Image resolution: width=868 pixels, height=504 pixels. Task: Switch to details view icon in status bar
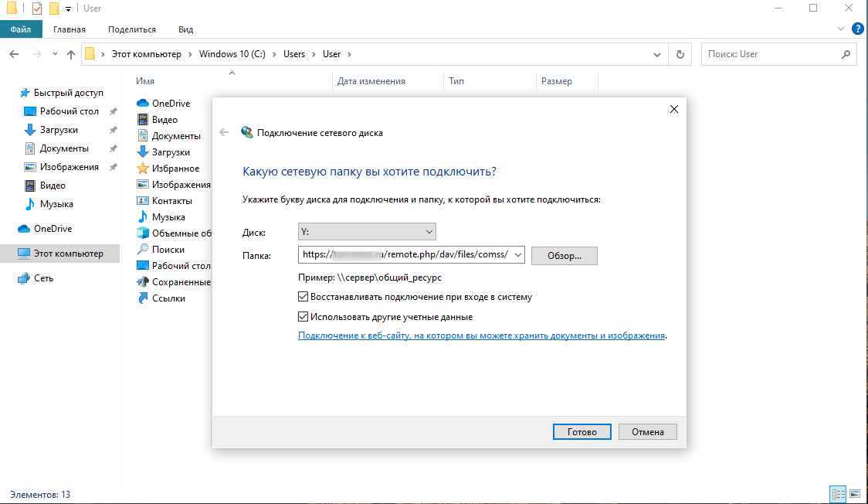coord(838,493)
